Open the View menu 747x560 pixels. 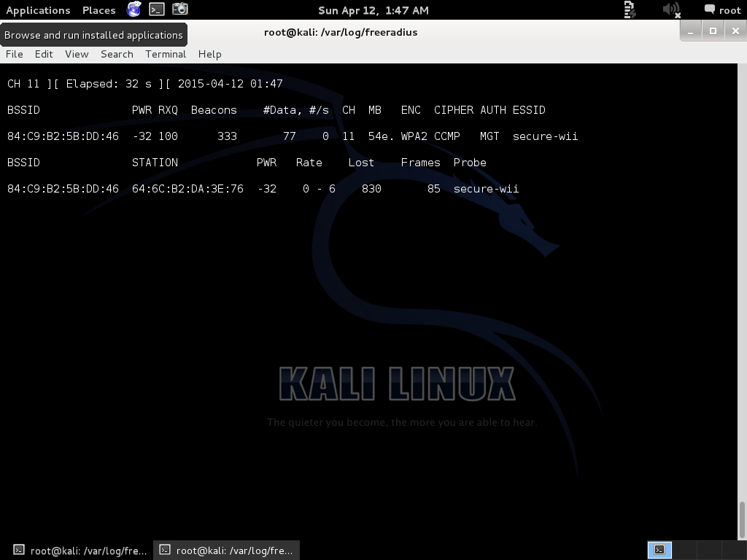(x=77, y=54)
